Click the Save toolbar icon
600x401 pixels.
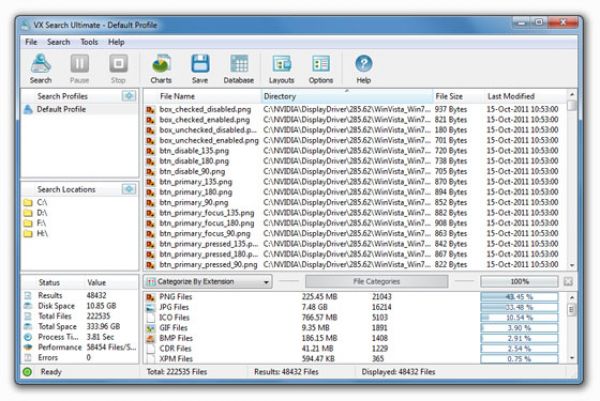click(200, 68)
